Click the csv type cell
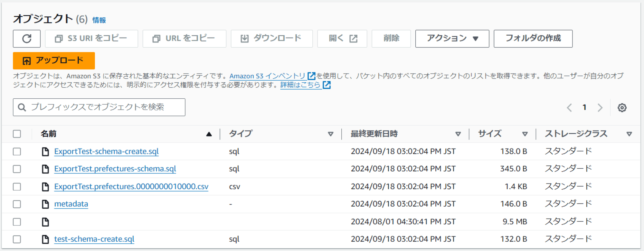 [x=234, y=187]
